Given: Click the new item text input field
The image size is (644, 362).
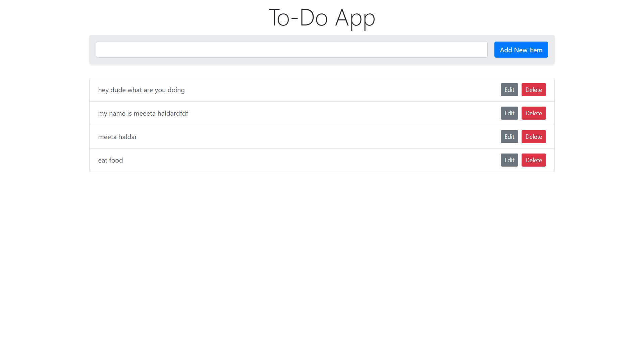Looking at the screenshot, I should tap(291, 50).
